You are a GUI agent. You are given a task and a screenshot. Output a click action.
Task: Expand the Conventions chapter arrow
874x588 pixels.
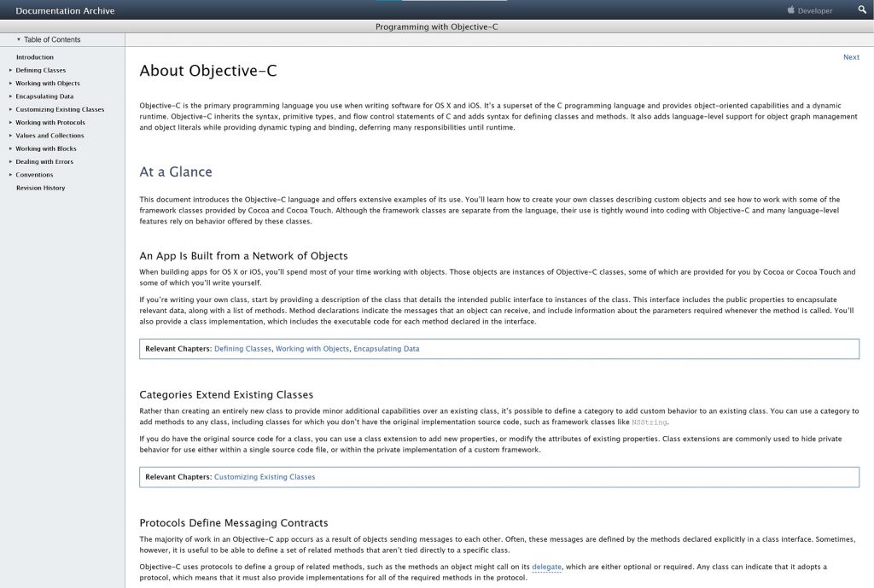point(10,175)
